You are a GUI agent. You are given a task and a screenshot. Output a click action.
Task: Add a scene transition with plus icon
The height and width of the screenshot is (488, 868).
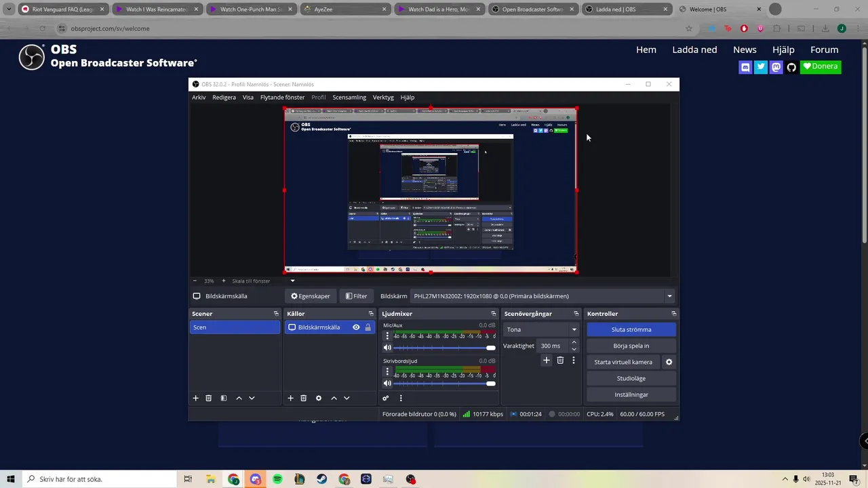(x=547, y=361)
